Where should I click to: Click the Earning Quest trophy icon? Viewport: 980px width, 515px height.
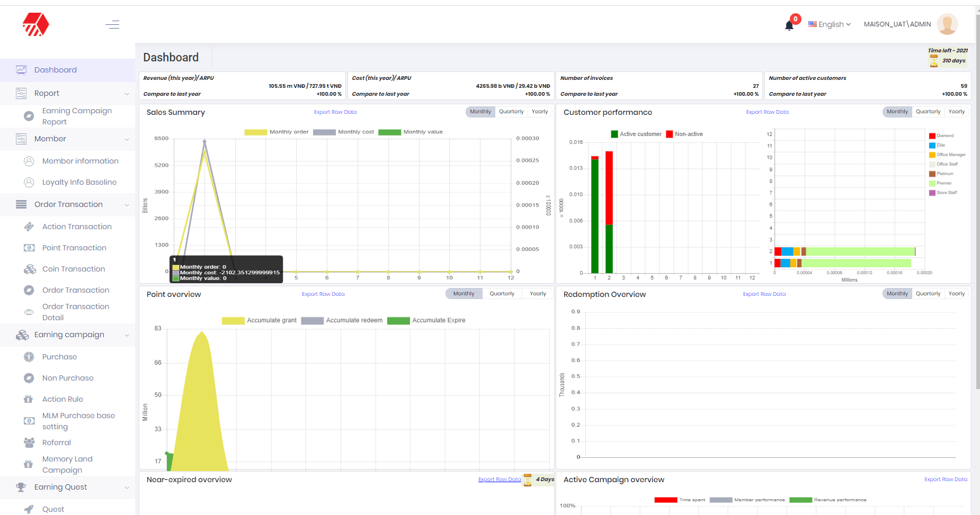pyautogui.click(x=21, y=487)
